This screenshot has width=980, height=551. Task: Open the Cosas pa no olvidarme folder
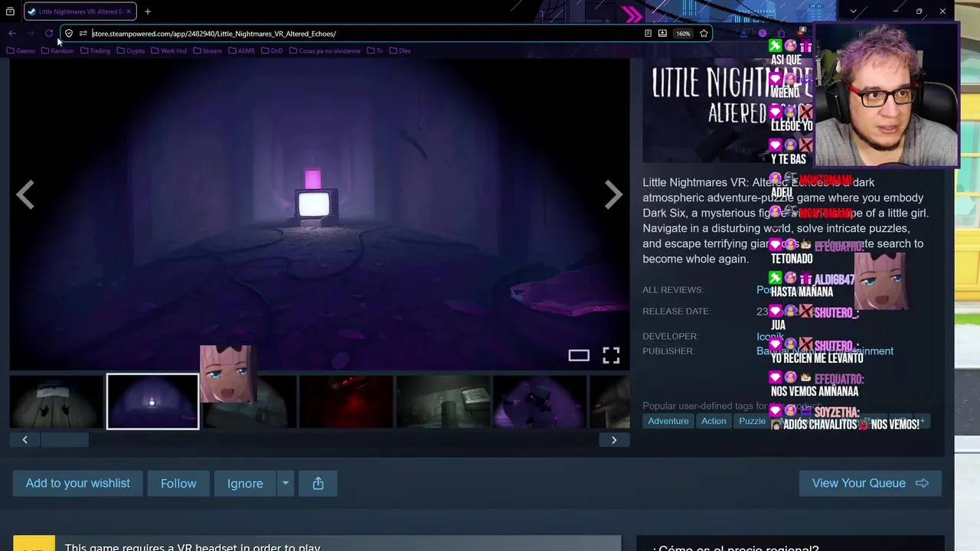point(325,51)
